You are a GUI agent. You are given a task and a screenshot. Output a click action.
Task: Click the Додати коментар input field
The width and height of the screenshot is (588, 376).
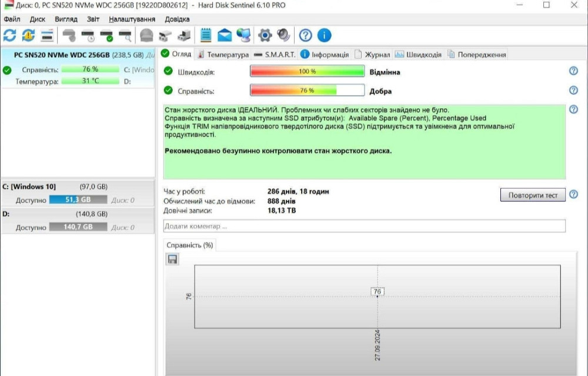click(x=364, y=226)
